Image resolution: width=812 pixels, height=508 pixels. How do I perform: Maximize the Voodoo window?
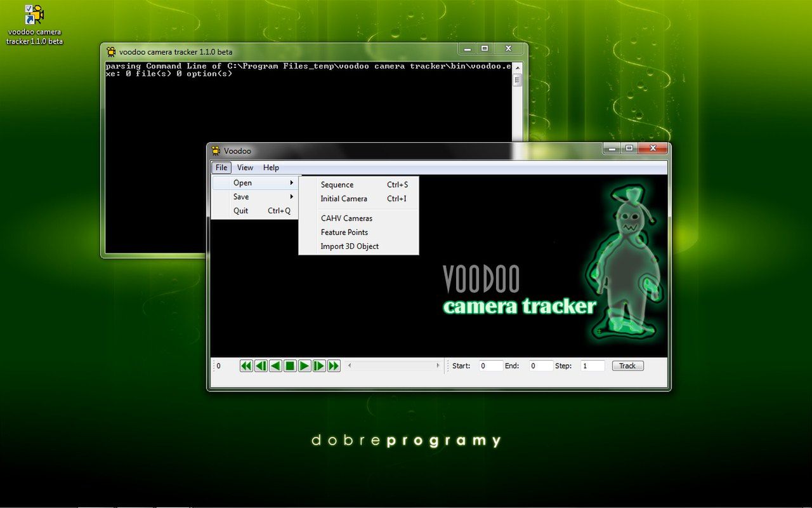[629, 149]
